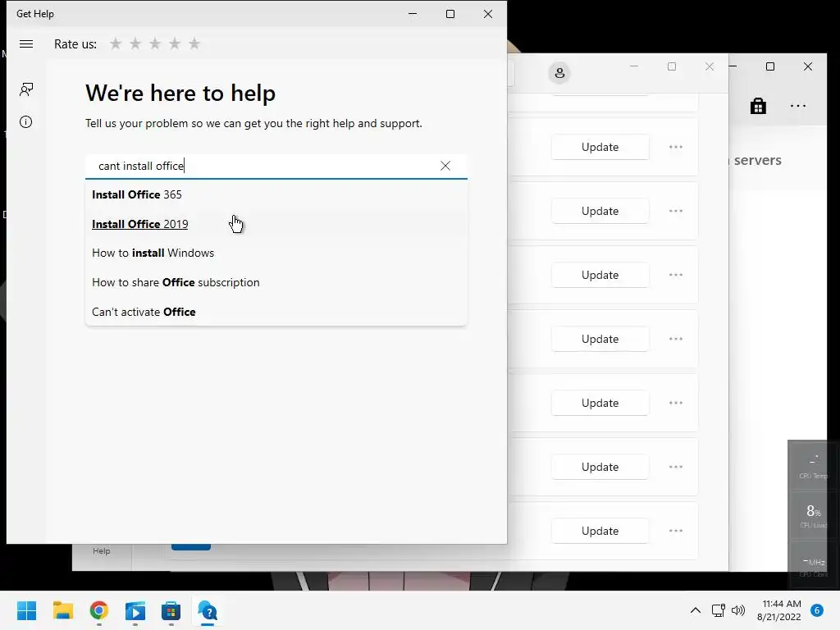Maximize the Get Help window
Screen dimensions: 840x630
click(x=450, y=14)
